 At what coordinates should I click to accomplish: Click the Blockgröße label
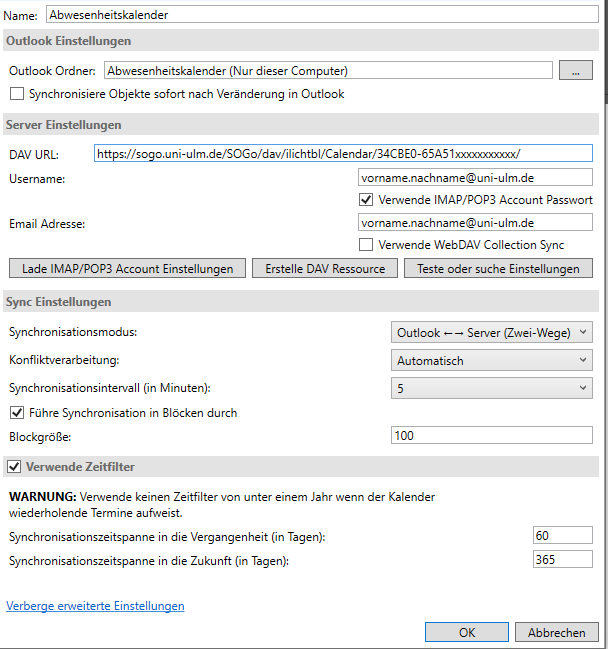[x=40, y=437]
